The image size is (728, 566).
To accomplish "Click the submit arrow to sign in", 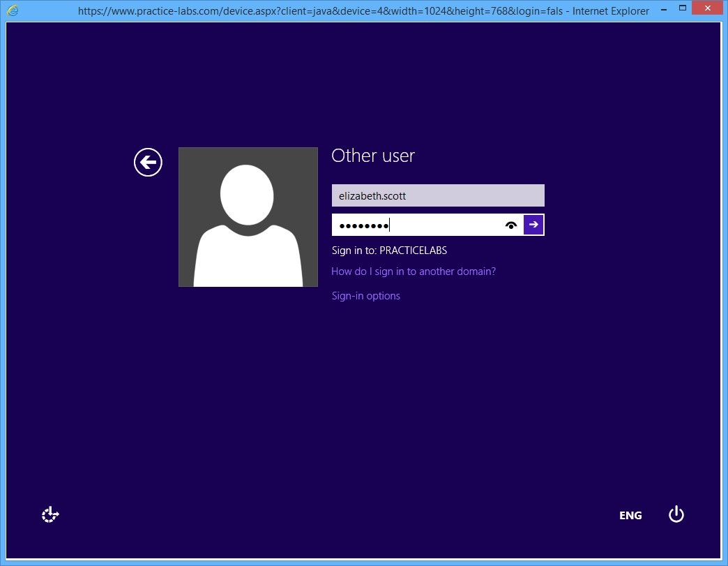I will pyautogui.click(x=533, y=225).
